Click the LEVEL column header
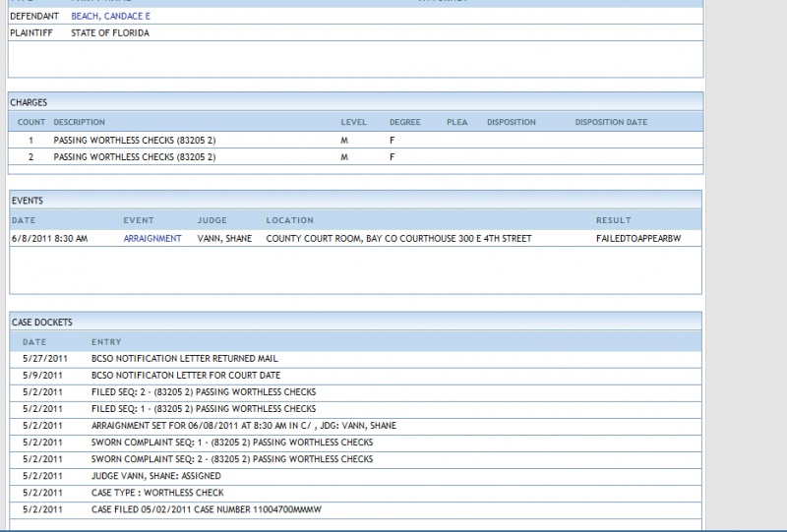This screenshot has width=787, height=532. (x=354, y=122)
